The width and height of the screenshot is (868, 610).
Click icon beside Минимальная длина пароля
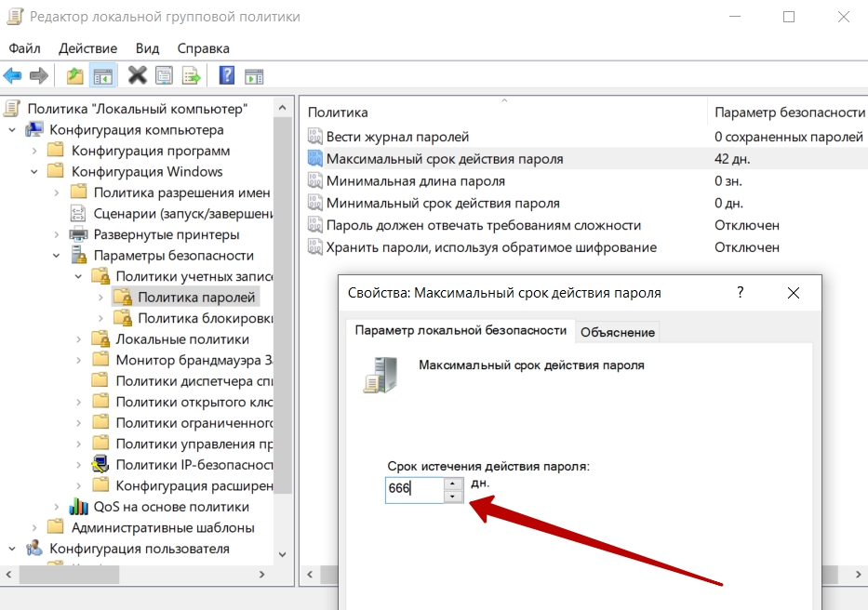click(x=315, y=180)
